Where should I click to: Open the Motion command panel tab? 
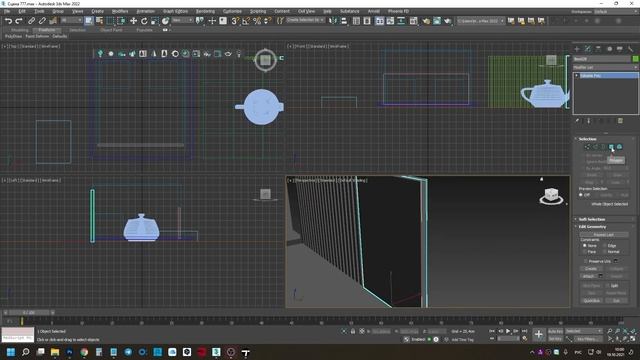coord(609,49)
